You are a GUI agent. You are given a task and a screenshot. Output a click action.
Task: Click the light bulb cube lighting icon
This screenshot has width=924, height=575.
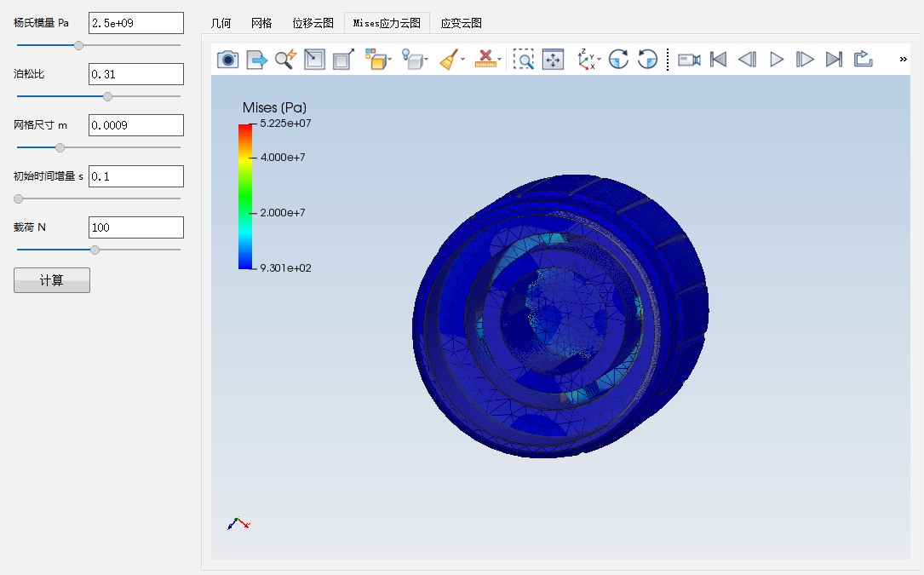point(412,60)
